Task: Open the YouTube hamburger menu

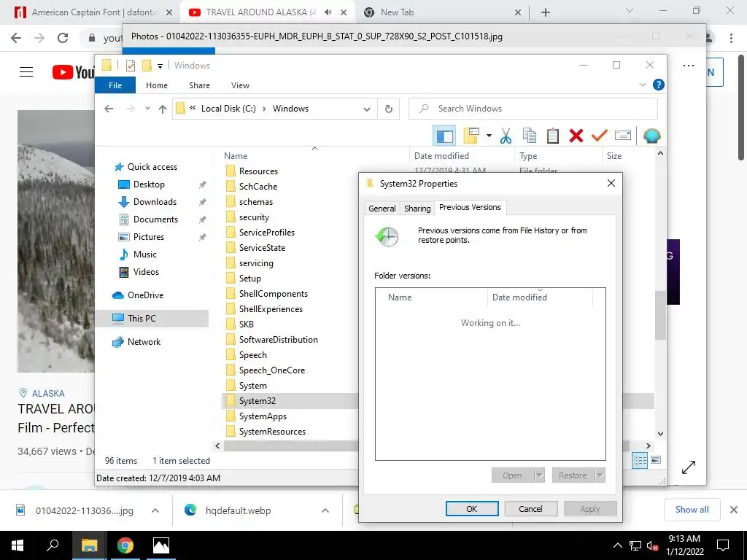Action: [x=26, y=72]
